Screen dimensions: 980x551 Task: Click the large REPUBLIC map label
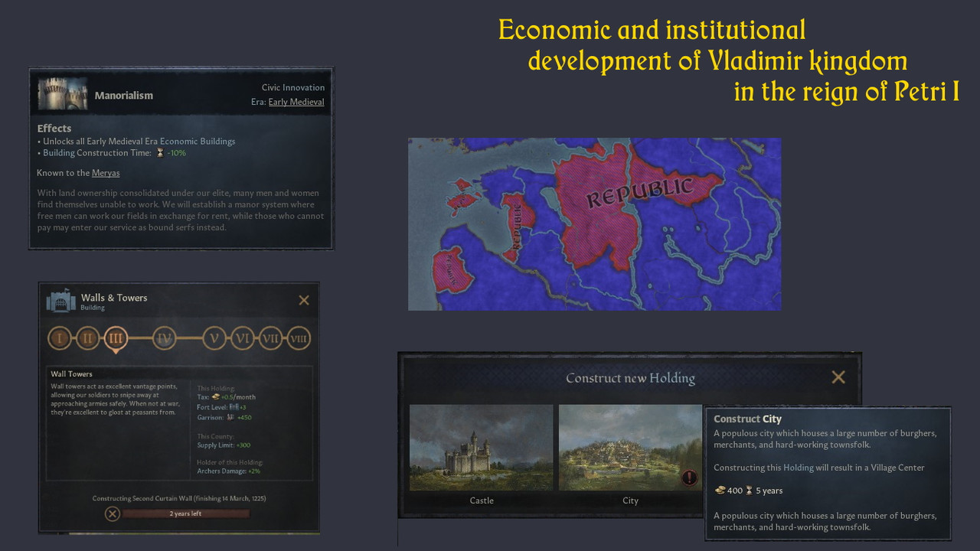click(x=641, y=191)
